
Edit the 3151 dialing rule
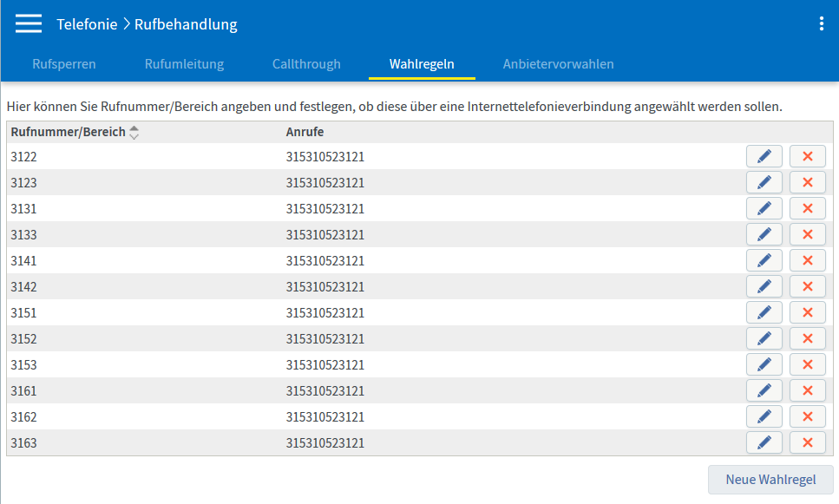point(764,312)
